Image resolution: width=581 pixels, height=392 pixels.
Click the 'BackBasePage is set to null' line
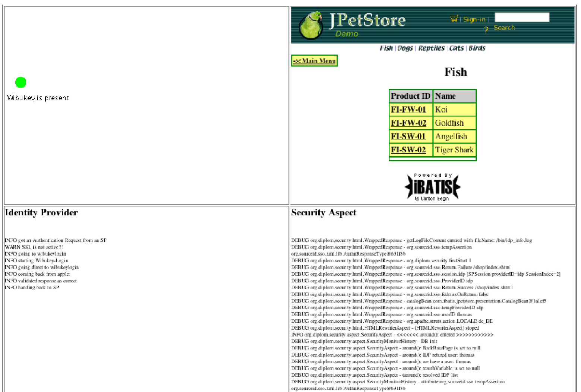386,348
